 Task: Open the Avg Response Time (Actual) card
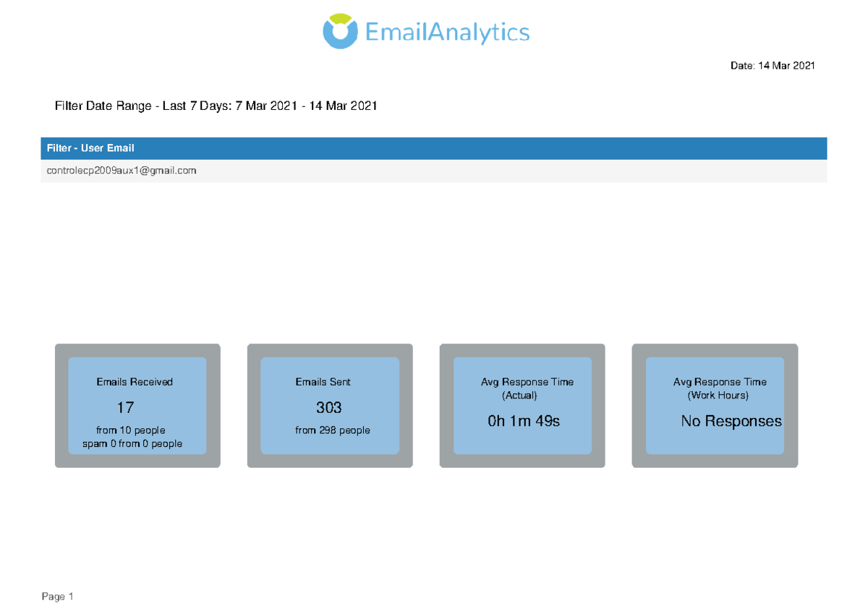[522, 405]
